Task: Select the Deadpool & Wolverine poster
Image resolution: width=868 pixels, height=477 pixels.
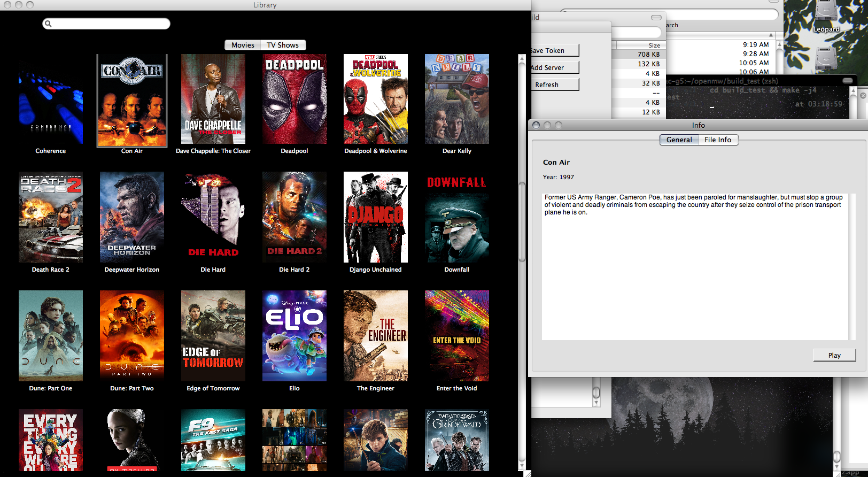Action: click(376, 99)
